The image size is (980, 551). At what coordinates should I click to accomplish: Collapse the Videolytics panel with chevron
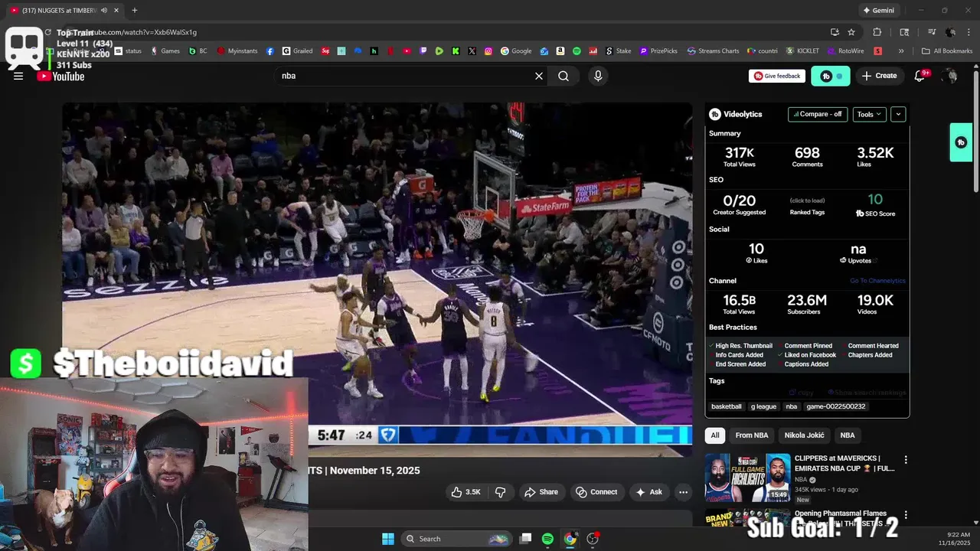[x=898, y=114]
